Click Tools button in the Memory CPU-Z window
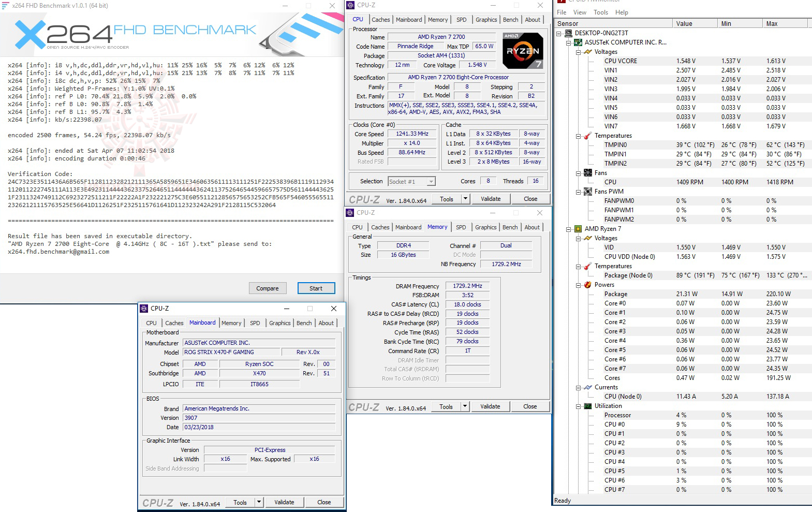Viewport: 812px width, 512px height. (x=446, y=406)
